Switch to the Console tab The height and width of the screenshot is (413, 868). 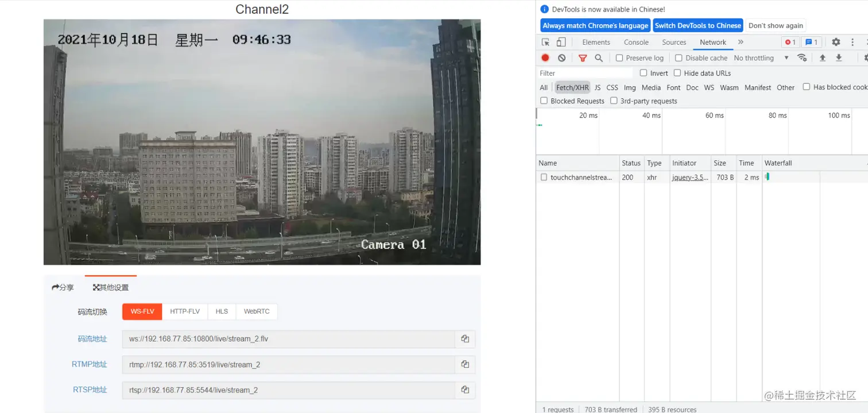tap(636, 42)
